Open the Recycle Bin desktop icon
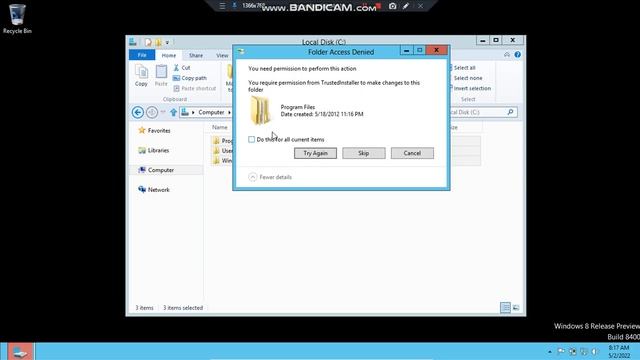Viewport: 640px width, 360px height. coord(17,19)
